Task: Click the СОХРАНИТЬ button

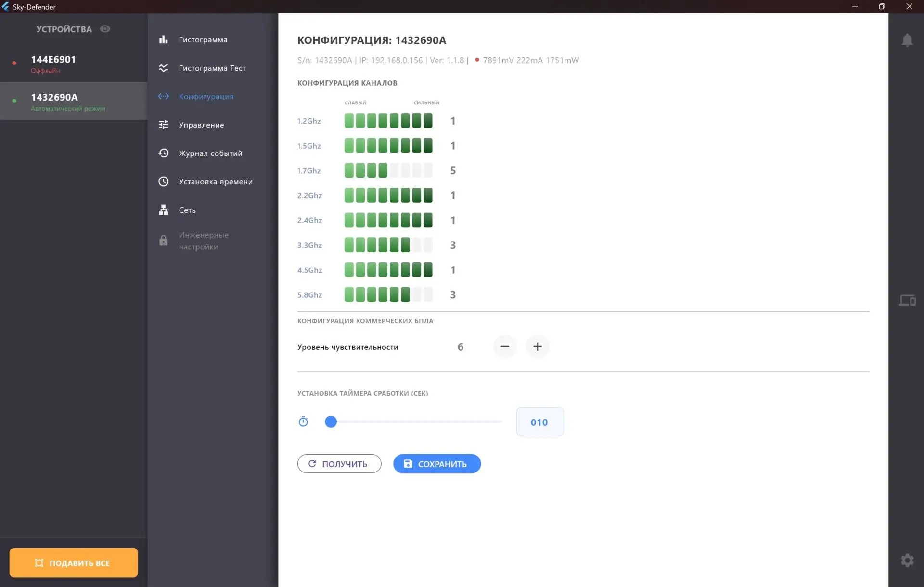Action: click(x=437, y=464)
